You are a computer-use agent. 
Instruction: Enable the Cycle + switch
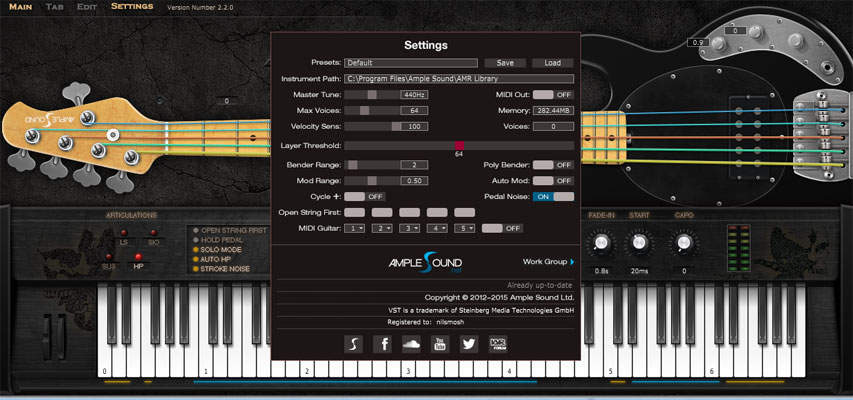(x=365, y=196)
